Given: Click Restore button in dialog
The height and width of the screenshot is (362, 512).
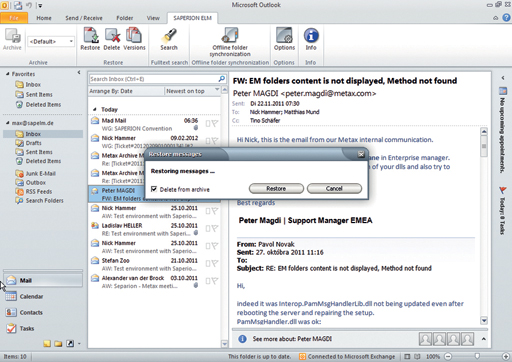Looking at the screenshot, I should 276,188.
